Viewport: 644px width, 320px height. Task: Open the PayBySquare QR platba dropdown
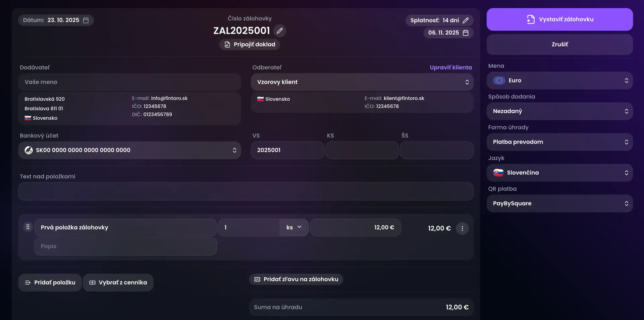point(559,204)
